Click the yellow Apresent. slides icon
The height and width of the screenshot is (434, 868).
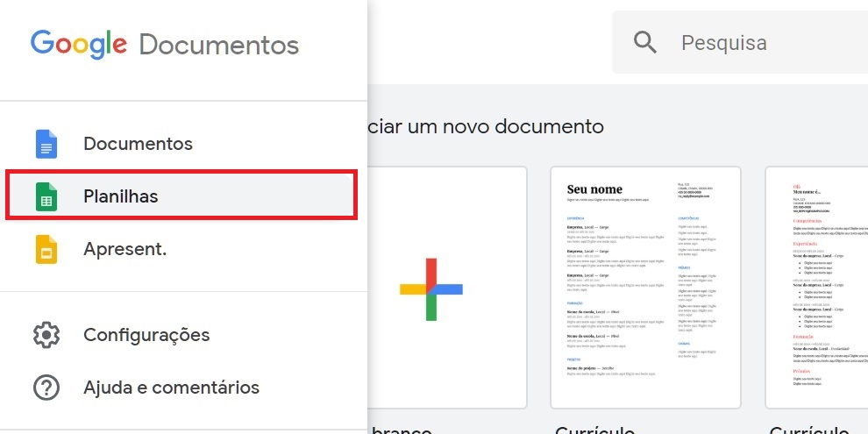point(46,249)
